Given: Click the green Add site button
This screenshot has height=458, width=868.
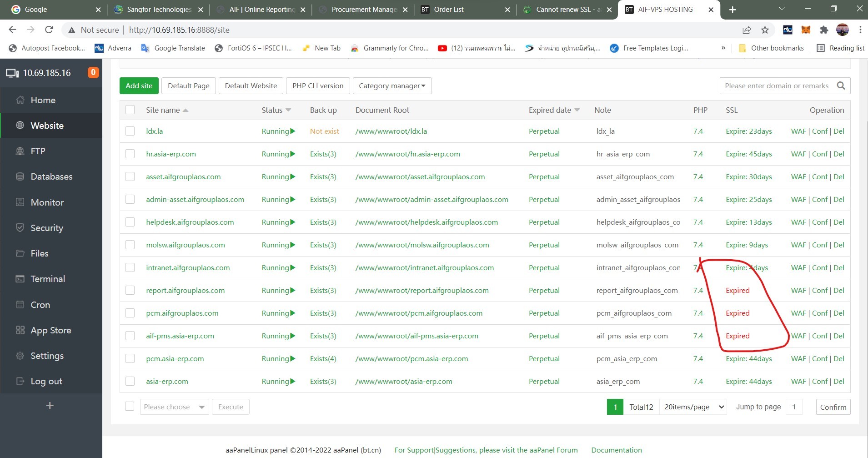Looking at the screenshot, I should pyautogui.click(x=139, y=86).
